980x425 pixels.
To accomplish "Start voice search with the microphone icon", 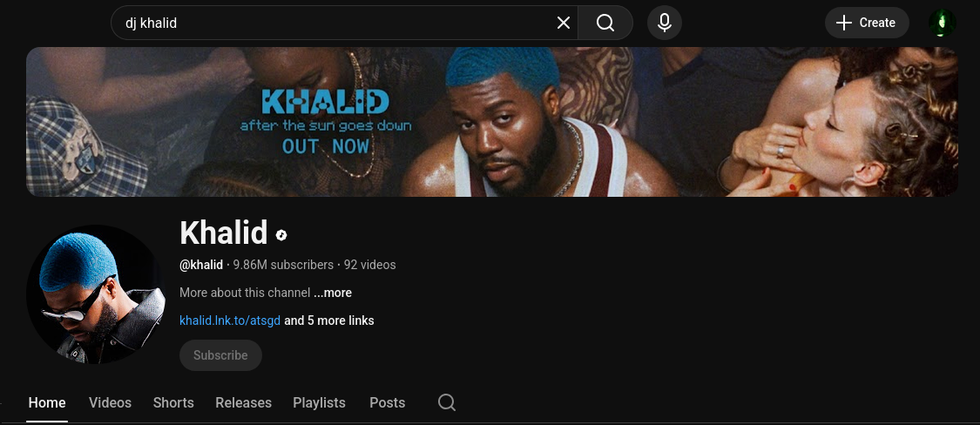I will (x=665, y=24).
